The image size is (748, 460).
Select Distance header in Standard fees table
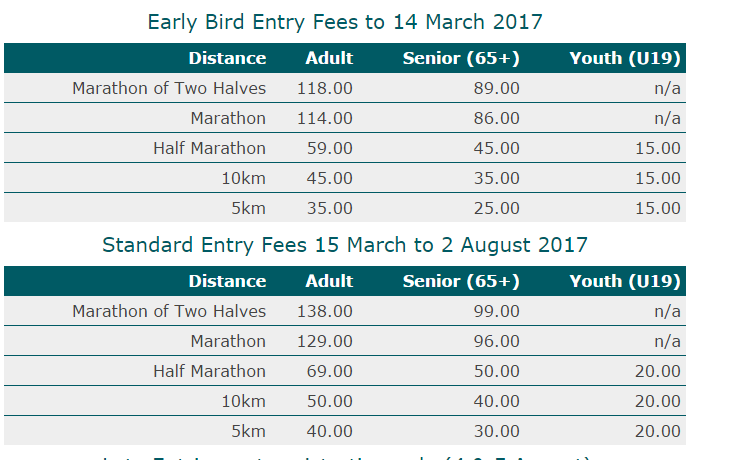[x=227, y=281]
